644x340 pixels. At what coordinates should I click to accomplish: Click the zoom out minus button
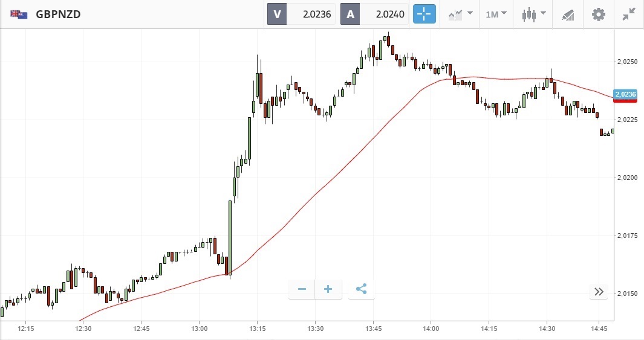pos(302,289)
